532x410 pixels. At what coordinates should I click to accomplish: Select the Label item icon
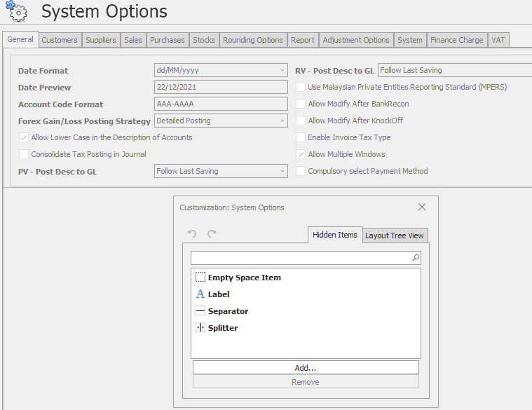point(200,294)
